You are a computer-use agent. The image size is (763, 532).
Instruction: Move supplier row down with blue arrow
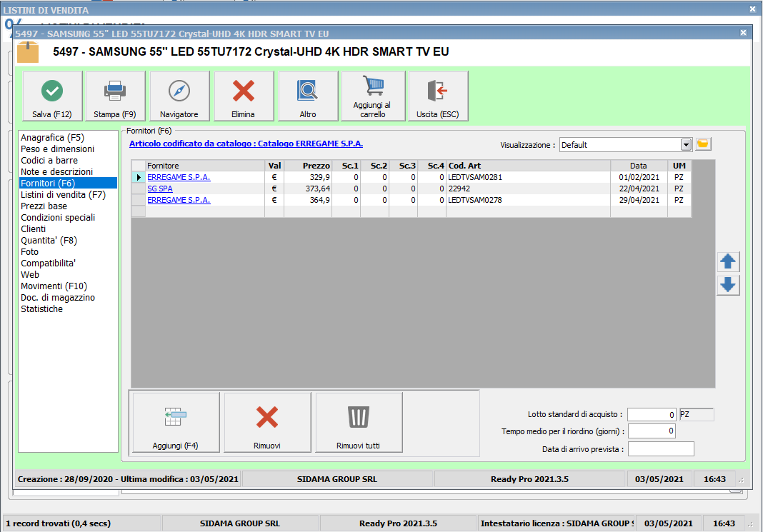pyautogui.click(x=728, y=285)
